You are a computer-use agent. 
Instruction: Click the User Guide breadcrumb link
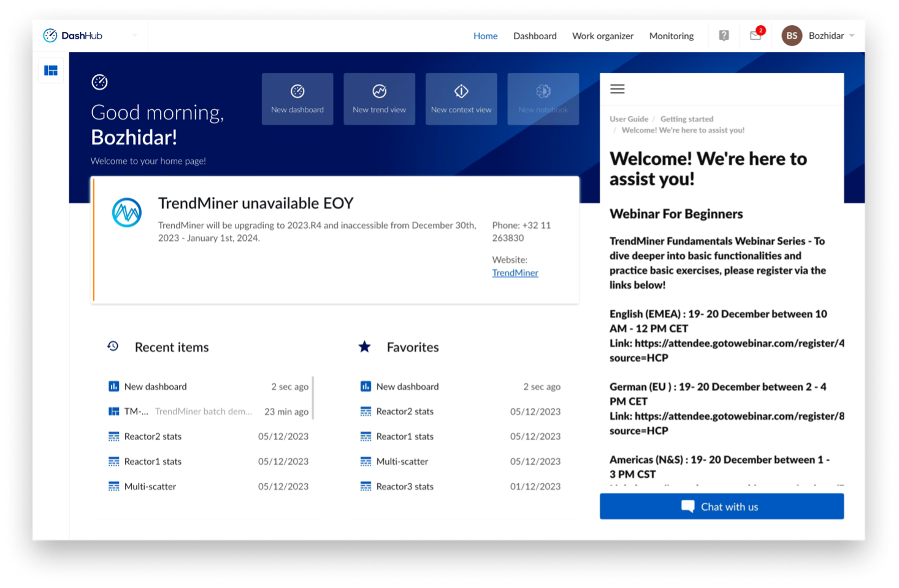tap(629, 119)
